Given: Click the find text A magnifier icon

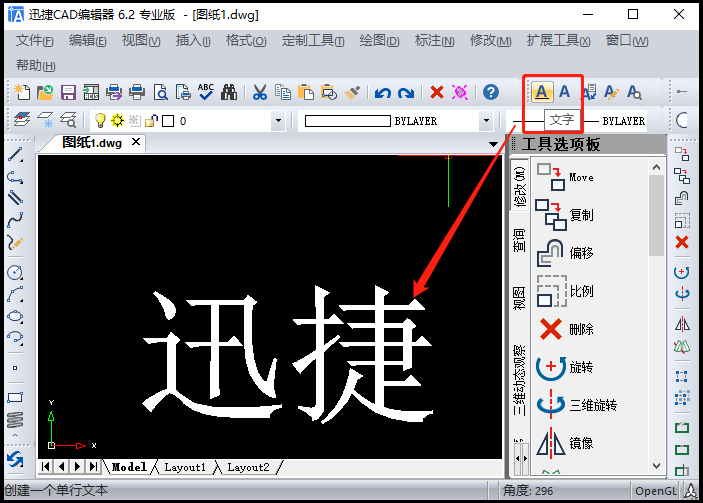Looking at the screenshot, I should point(634,92).
